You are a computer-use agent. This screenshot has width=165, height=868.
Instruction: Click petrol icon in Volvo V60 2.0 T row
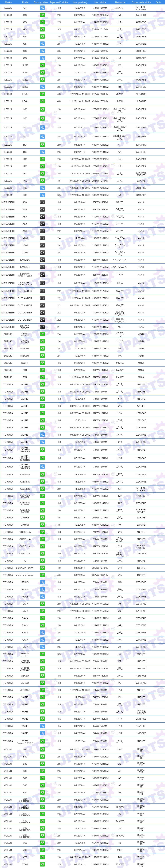coord(42,850)
